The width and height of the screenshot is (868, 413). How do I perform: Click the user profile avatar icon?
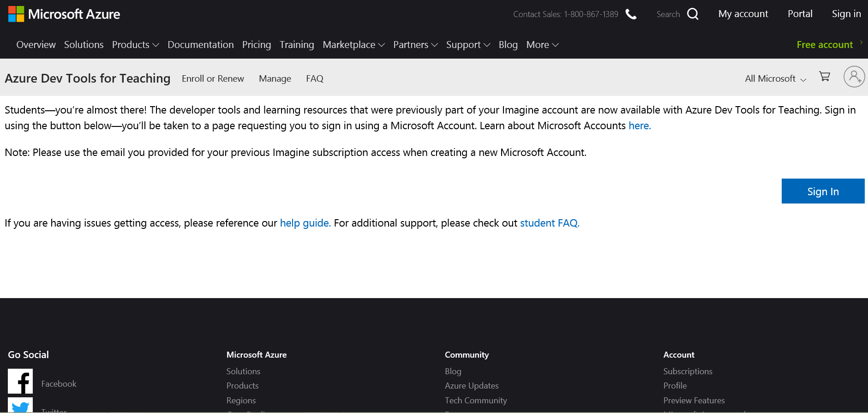854,77
